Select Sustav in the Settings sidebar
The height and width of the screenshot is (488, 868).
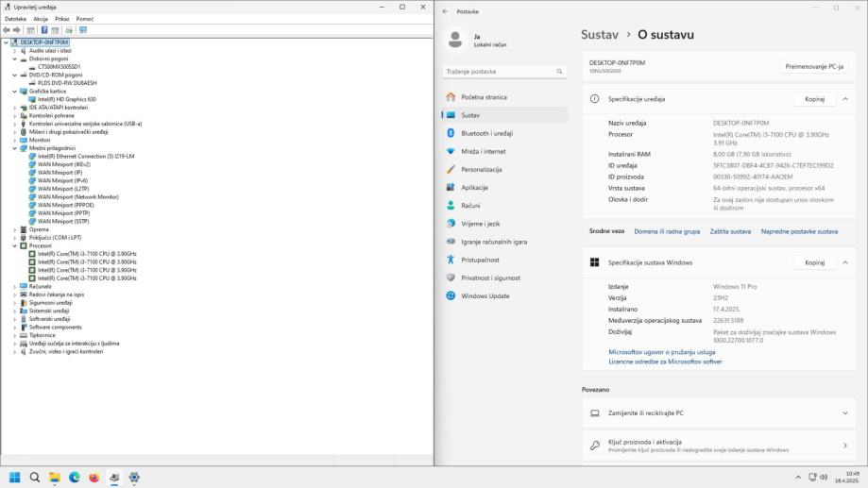tap(505, 115)
